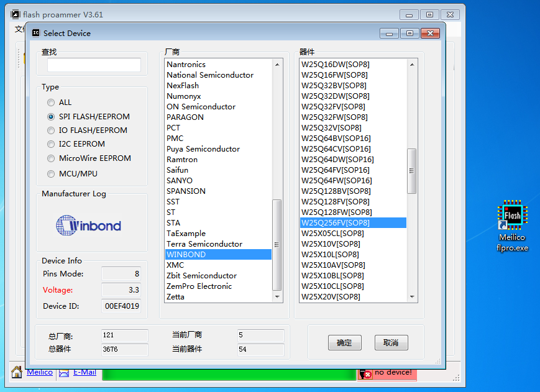This screenshot has width=540, height=392.
Task: Click the no device status icon
Action: 365,374
